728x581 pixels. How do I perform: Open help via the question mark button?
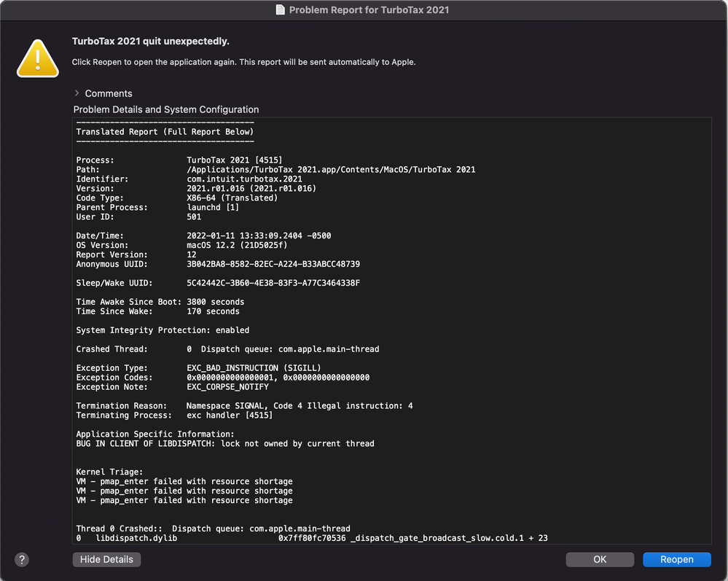tap(22, 560)
